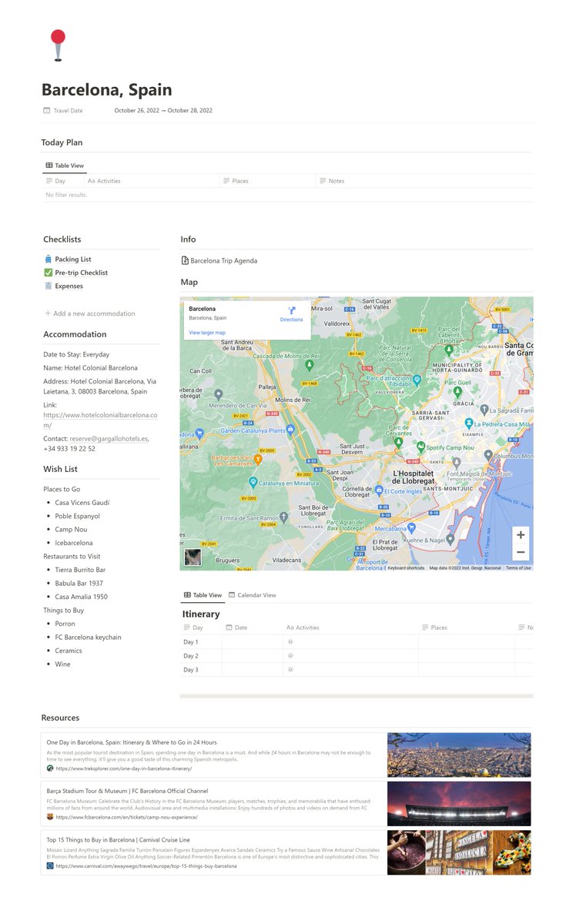Click the Expenses receipt icon
The image size is (576, 924).
(49, 286)
